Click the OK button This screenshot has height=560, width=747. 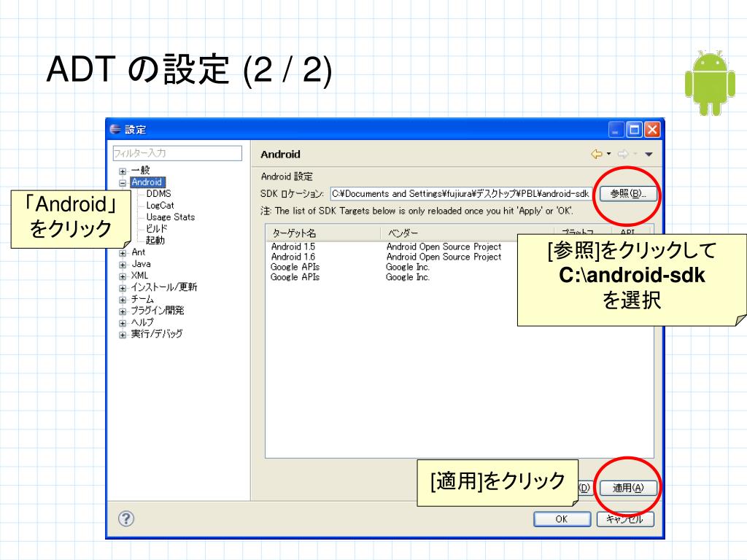[562, 519]
